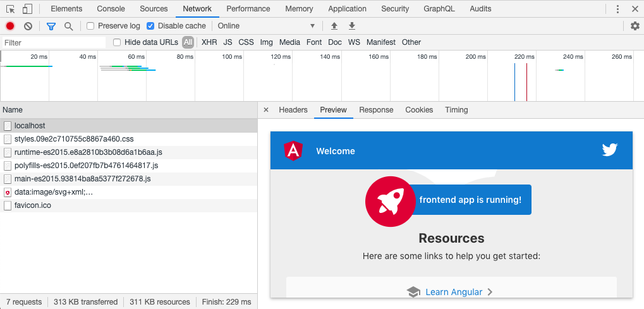This screenshot has height=309, width=644.
Task: Clear the network log
Action: [28, 26]
